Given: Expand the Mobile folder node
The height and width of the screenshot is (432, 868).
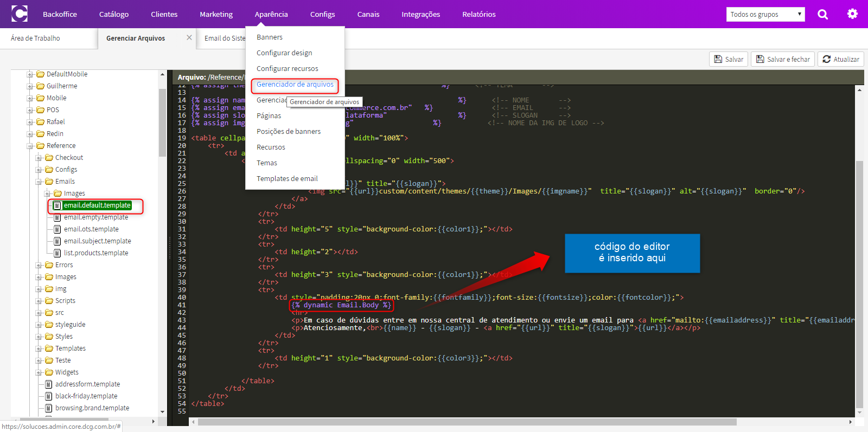Looking at the screenshot, I should coord(30,98).
